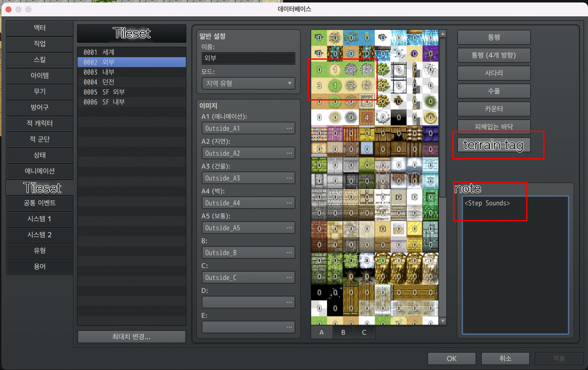Screen dimensions: 588x370
Task: Confirm with the OK button
Action: [x=452, y=359]
